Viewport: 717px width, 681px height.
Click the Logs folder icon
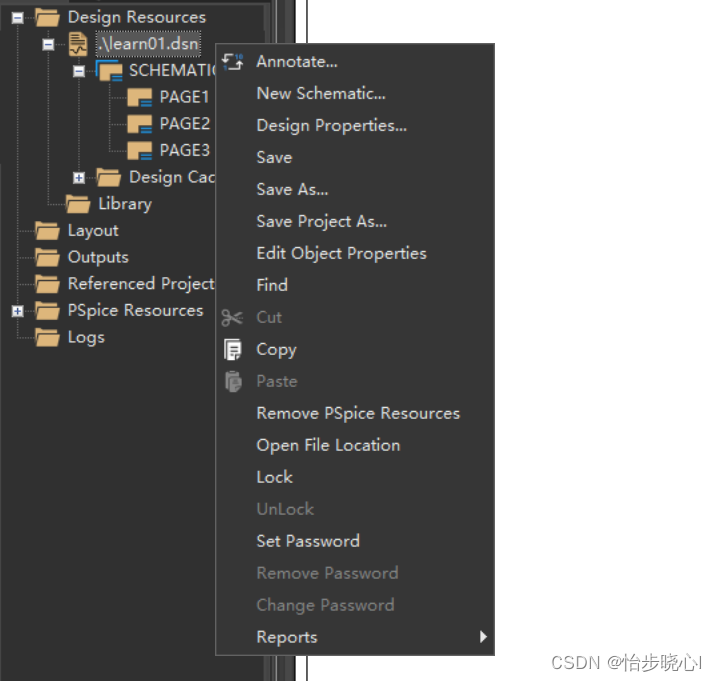click(x=47, y=337)
